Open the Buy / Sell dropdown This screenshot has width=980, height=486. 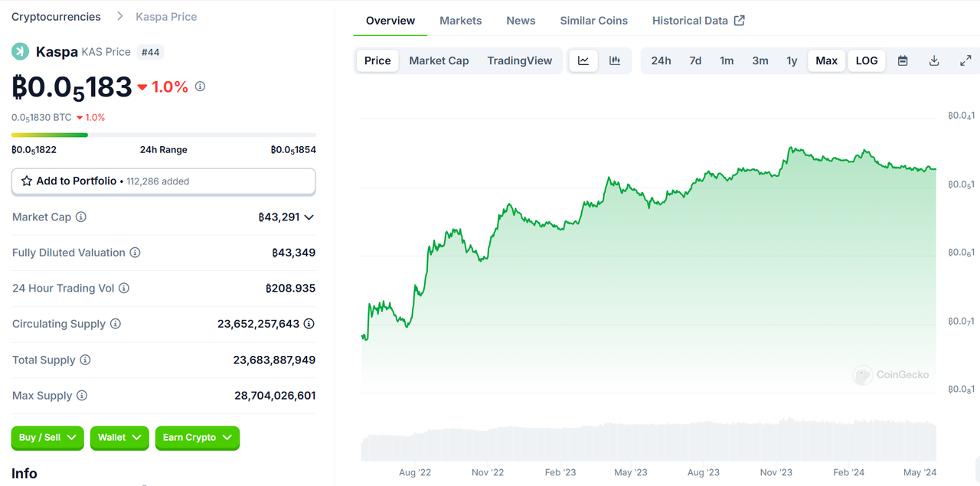[48, 438]
